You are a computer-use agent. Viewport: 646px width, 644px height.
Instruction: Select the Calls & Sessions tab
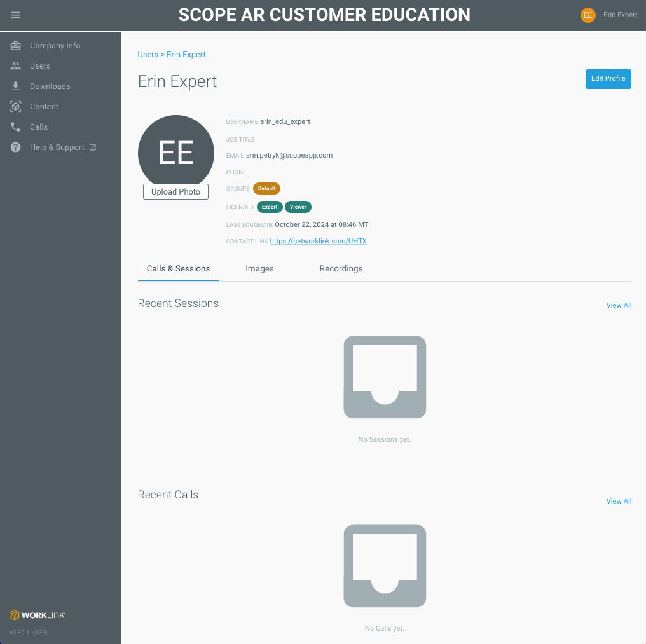178,269
